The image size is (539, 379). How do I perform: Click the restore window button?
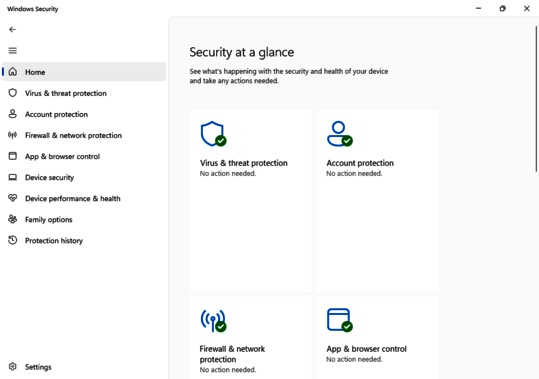[503, 9]
